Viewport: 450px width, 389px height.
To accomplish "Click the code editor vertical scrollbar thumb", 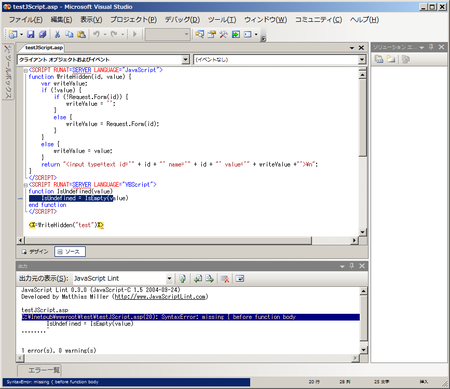I will point(362,117).
